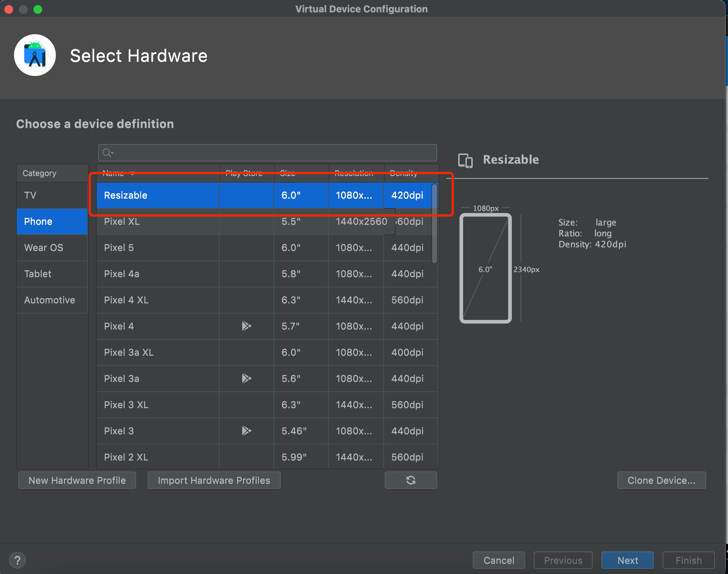Select the Pixel 4 XL device row

267,300
